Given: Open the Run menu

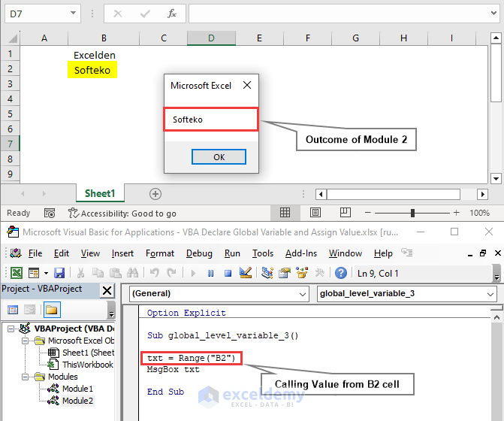Looking at the screenshot, I should (232, 253).
